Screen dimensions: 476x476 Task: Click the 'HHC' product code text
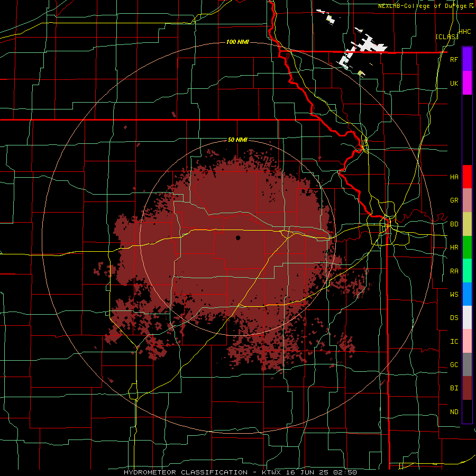[465, 32]
